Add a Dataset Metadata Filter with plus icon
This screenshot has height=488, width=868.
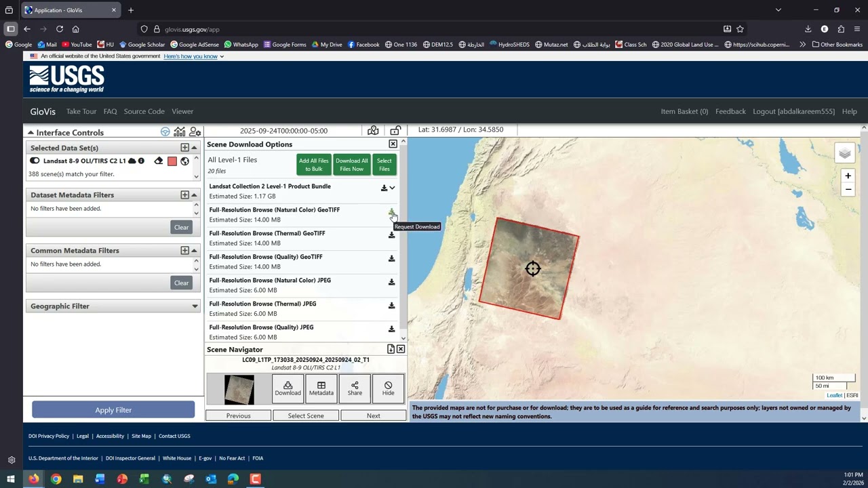[x=184, y=195]
